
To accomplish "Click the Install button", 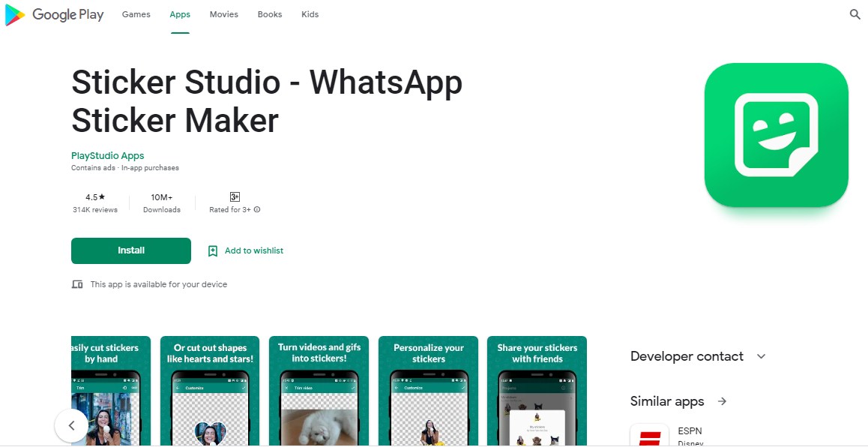I will (x=131, y=251).
